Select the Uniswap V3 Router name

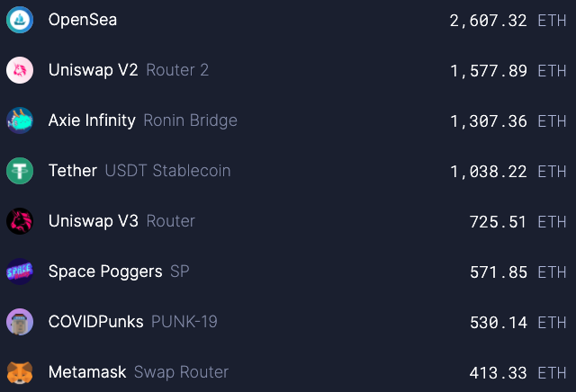121,220
